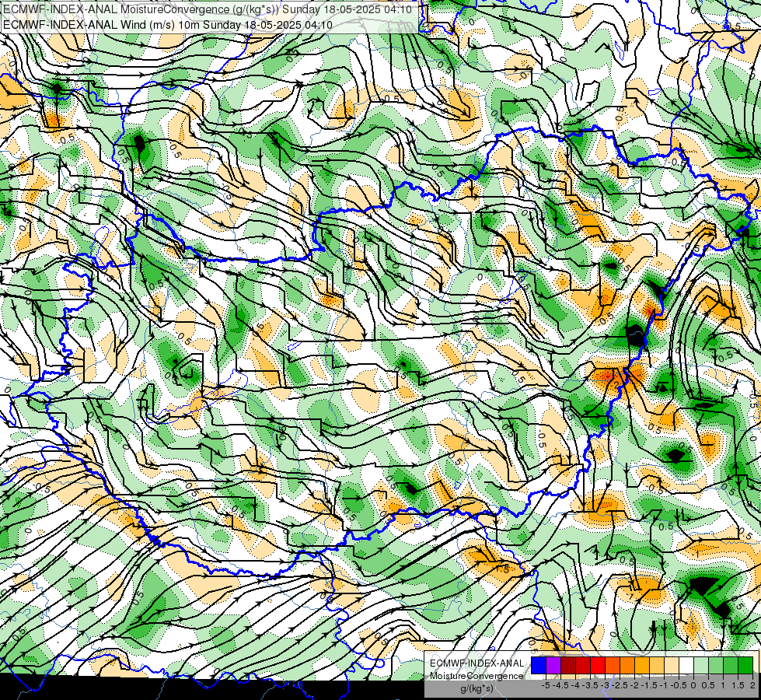Click the legend tick label 2
The image size is (761, 700).
752,685
